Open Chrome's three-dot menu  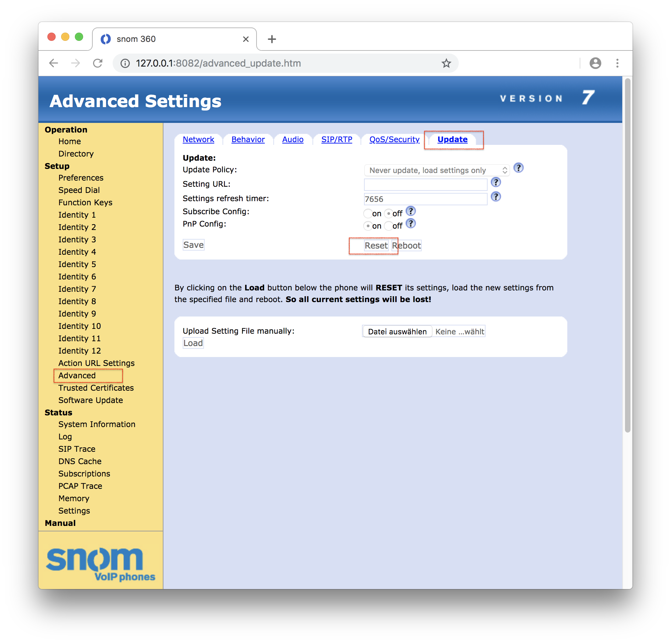617,63
